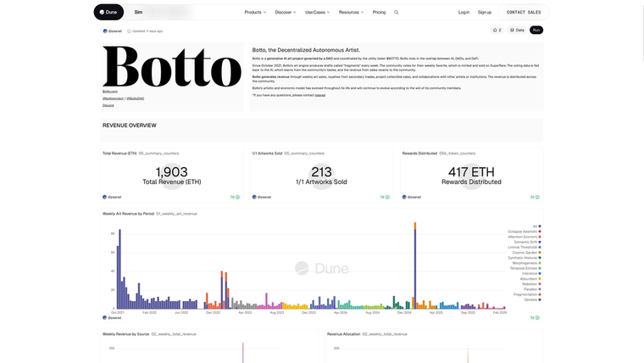Open 02_weekly_total_revenue beside Revenue Allocation
Viewport: 644px width, 363px height.
385,334
